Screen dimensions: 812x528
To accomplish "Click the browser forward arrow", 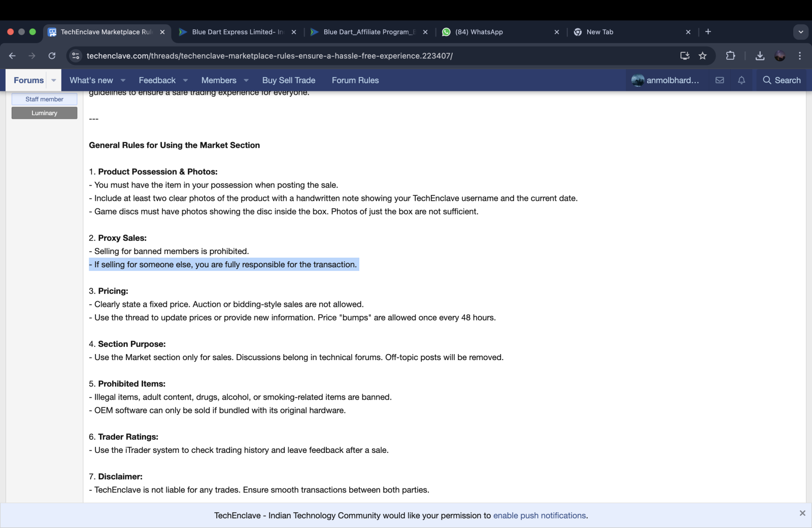I will click(32, 56).
